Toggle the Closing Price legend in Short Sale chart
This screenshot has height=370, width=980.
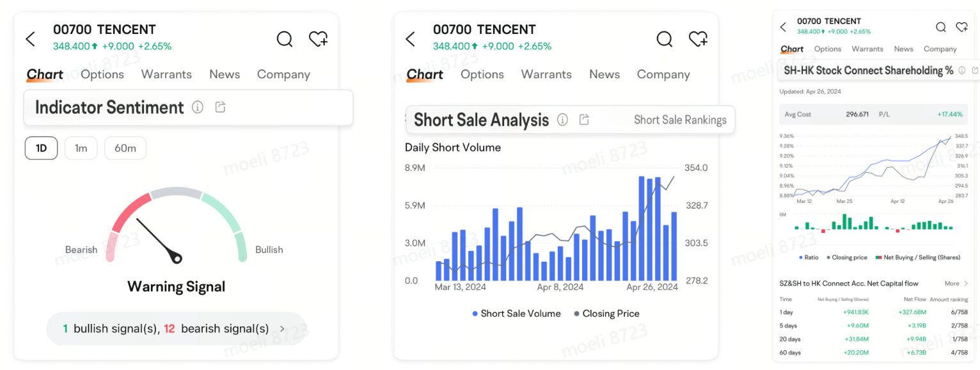606,314
